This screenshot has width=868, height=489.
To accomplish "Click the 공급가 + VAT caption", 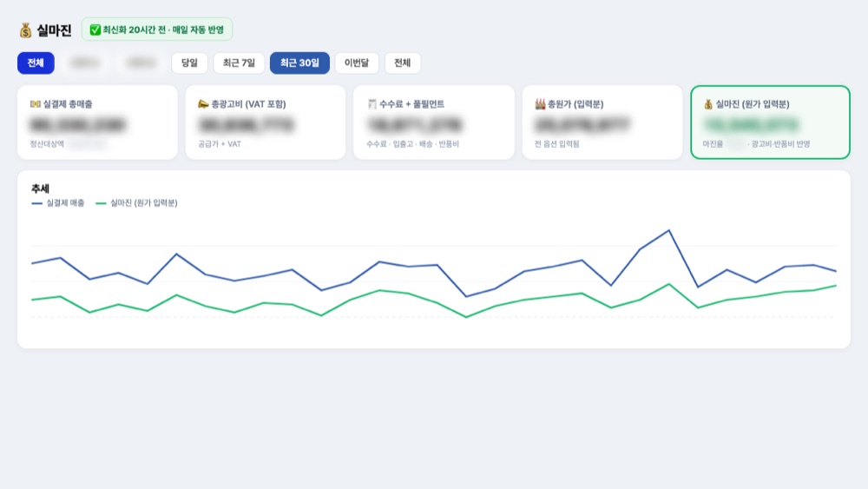I will tap(220, 143).
